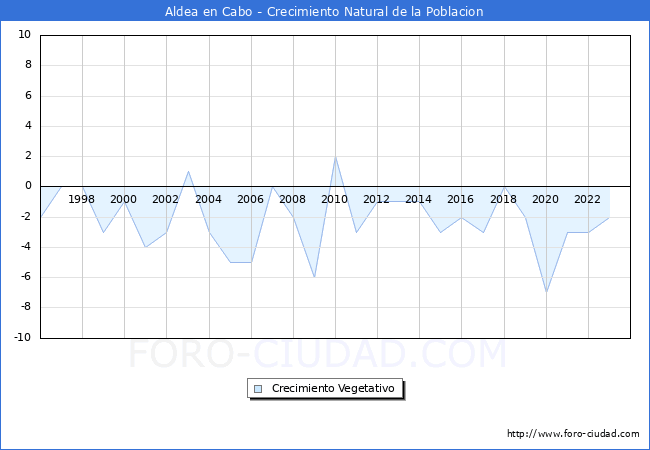Click the 2014 year label
This screenshot has height=450, width=650.
(418, 199)
